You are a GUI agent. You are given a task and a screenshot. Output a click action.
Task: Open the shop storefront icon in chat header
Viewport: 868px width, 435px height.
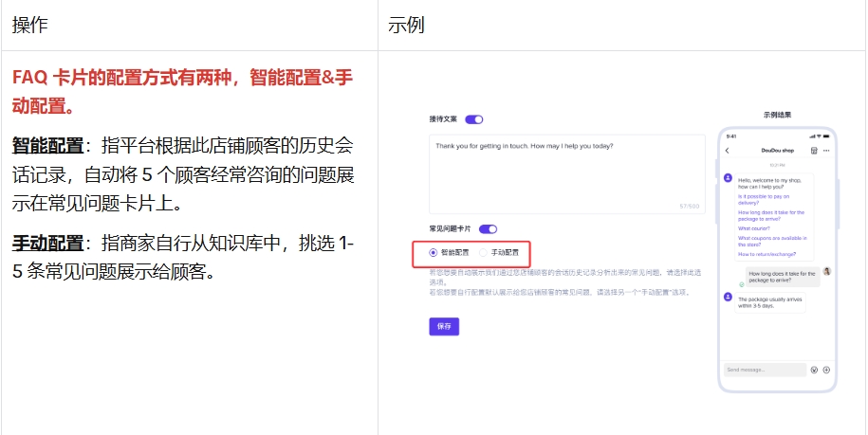click(814, 151)
